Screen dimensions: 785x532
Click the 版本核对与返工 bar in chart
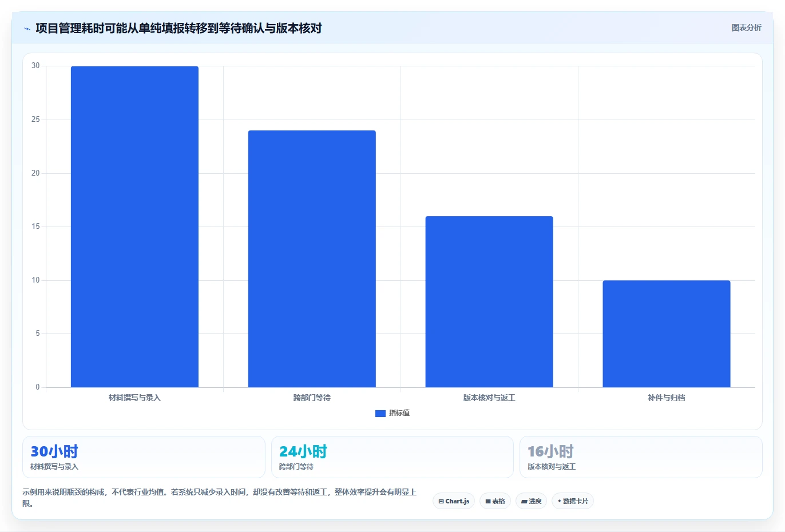tap(489, 301)
